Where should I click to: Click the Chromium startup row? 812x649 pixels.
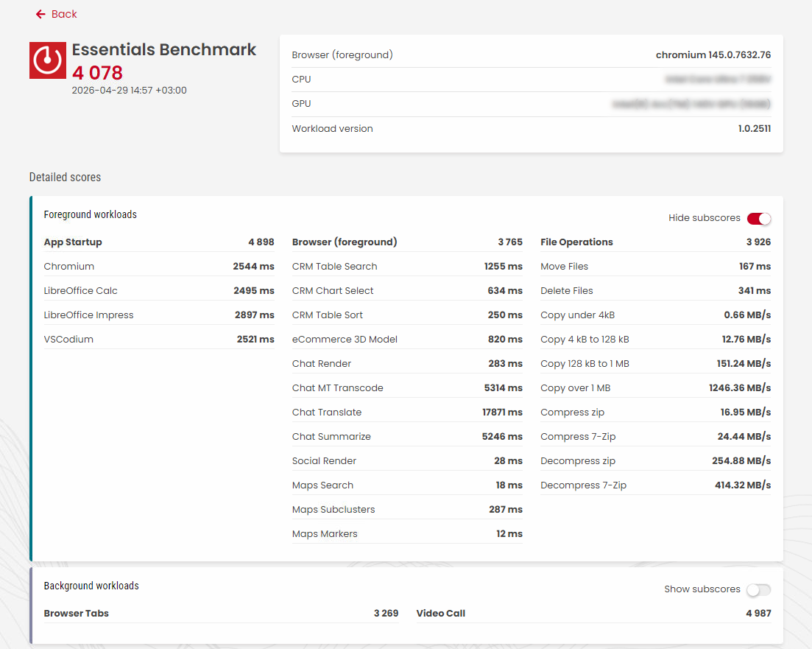[159, 267]
